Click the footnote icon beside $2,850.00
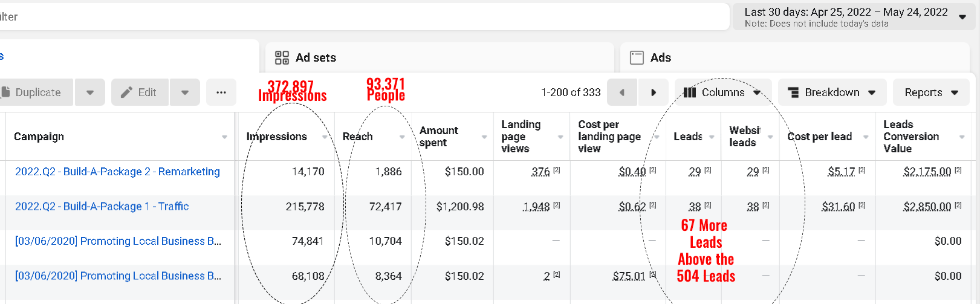The height and width of the screenshot is (304, 980). [958, 205]
